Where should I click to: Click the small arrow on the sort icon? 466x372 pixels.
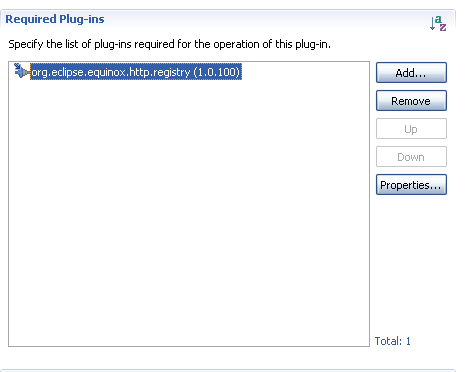[432, 24]
